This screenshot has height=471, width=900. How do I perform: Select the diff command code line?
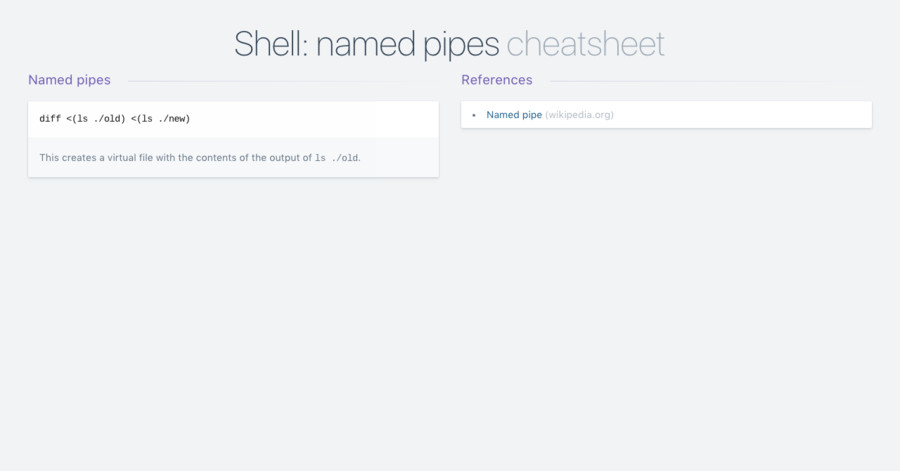tap(114, 119)
